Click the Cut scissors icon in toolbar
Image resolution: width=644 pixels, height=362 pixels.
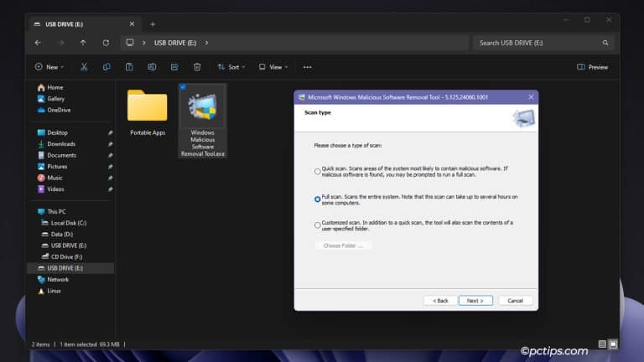[84, 67]
